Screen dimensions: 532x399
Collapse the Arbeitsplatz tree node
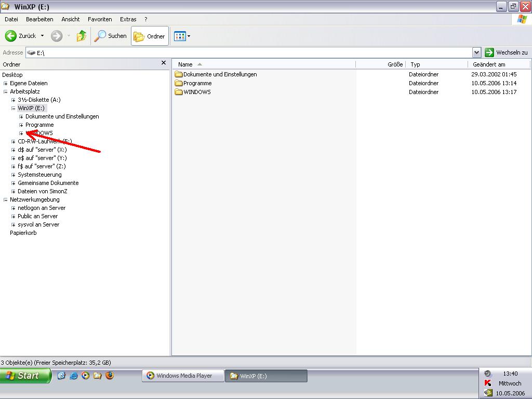point(5,91)
